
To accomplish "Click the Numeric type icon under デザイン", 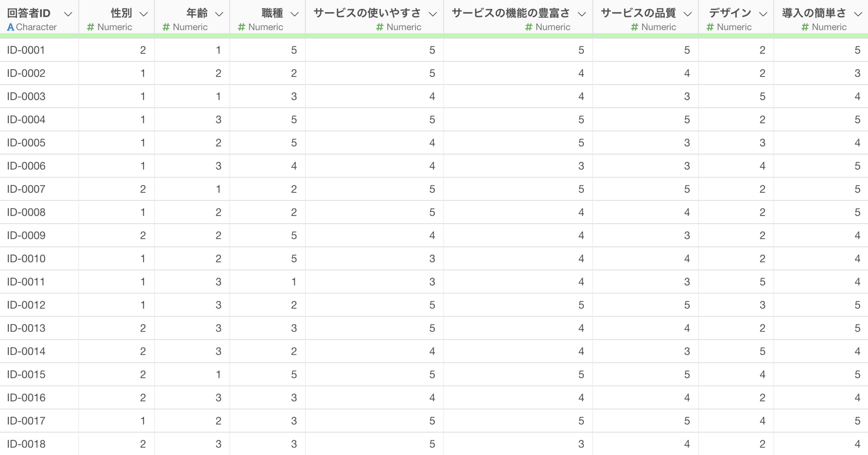I will pyautogui.click(x=710, y=27).
